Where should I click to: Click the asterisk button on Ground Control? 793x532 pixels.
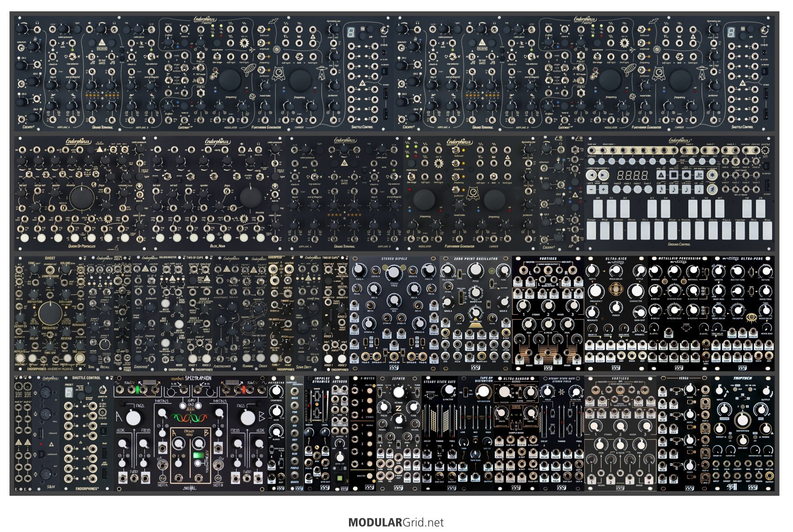pyautogui.click(x=712, y=175)
